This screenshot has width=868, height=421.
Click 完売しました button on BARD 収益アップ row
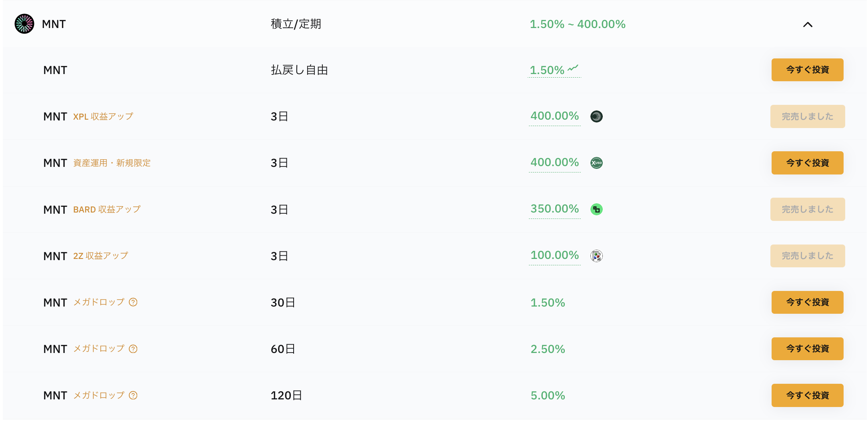807,209
